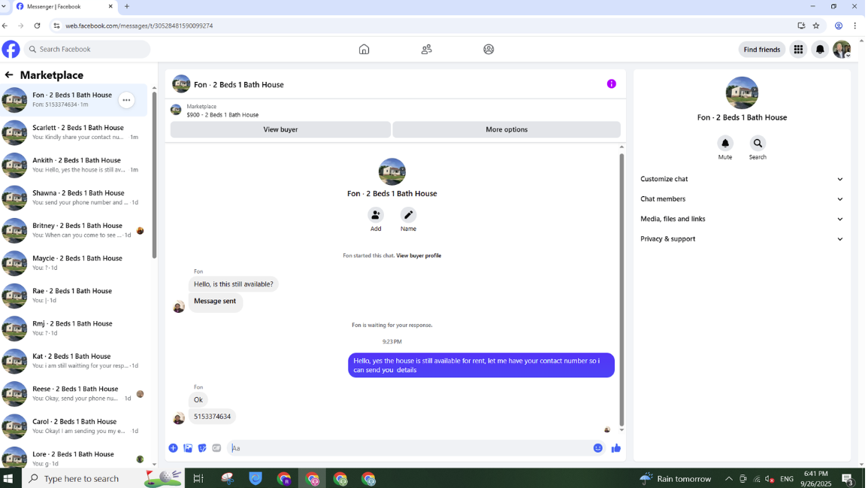This screenshot has width=868, height=488.
Task: Open Kat's 2 Beds 1 Bath House chat
Action: click(74, 361)
